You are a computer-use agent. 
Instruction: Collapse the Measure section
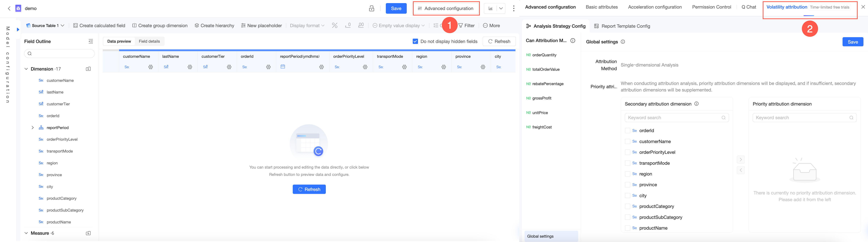pyautogui.click(x=26, y=233)
